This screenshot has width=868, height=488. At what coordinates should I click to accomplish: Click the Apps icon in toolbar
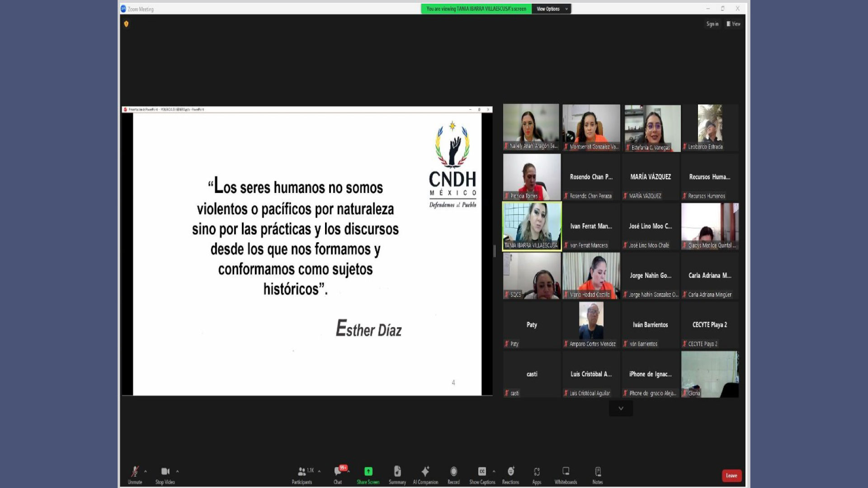537,472
